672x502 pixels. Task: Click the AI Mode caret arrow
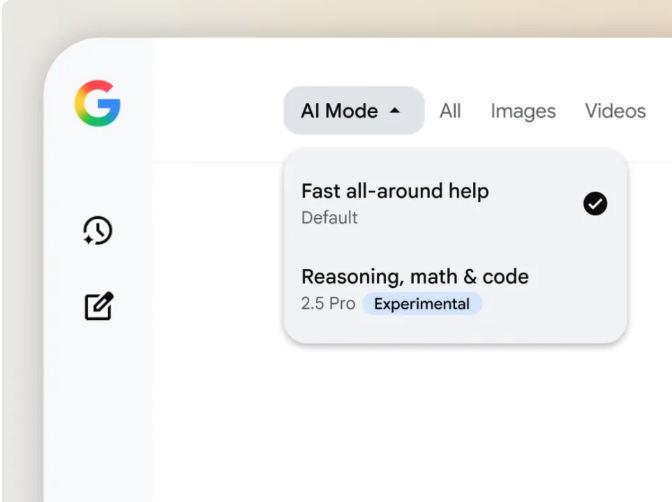tap(395, 111)
